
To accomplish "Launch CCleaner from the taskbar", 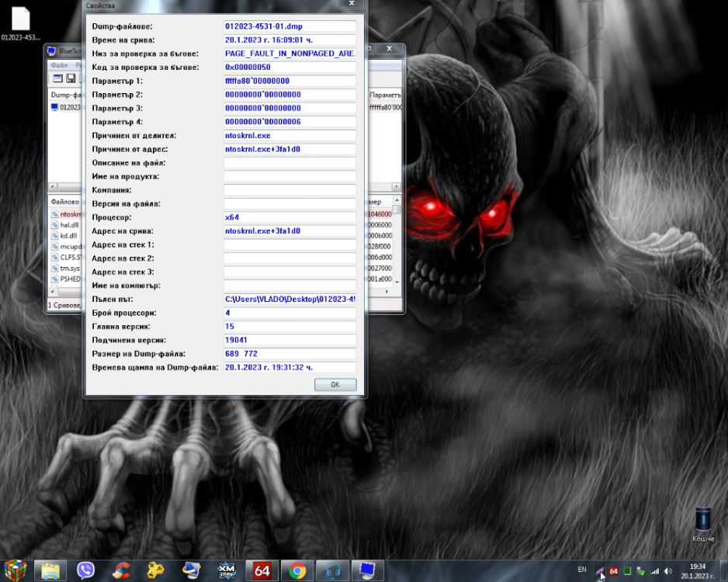I will point(121,571).
